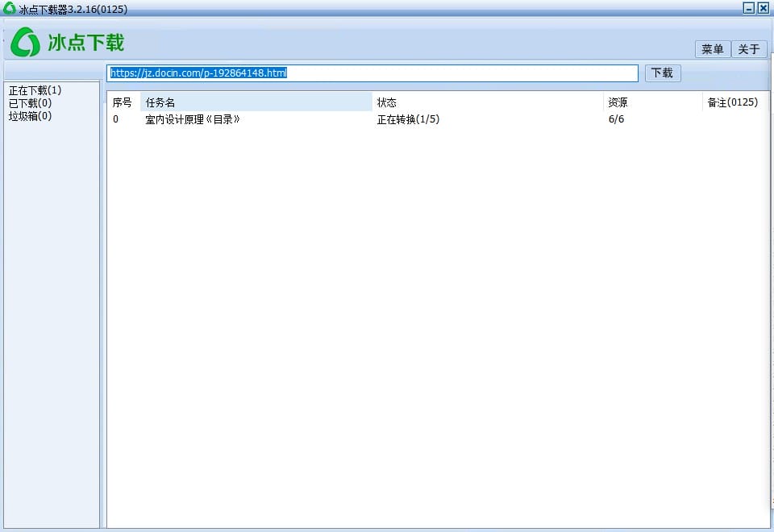The image size is (774, 532).
Task: Close the 冰点下载器 window
Action: [764, 8]
